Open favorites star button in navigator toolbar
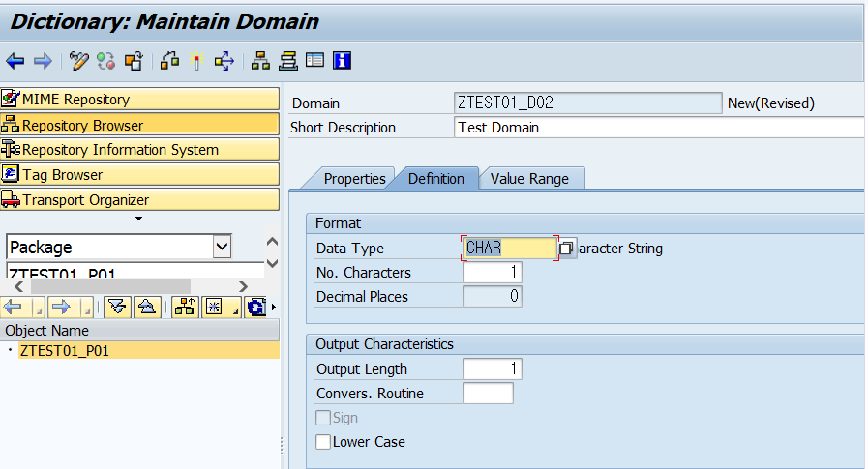Viewport: 868px width, 469px height. pos(221,307)
